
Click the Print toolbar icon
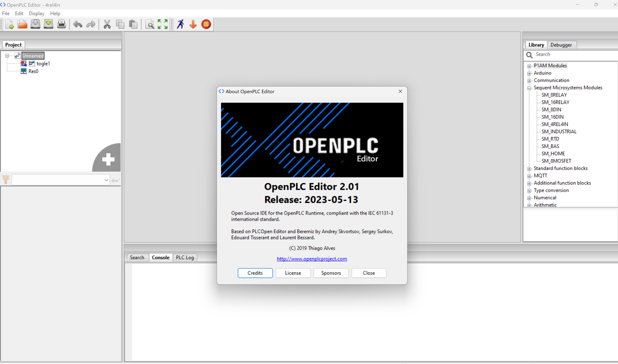[x=61, y=24]
